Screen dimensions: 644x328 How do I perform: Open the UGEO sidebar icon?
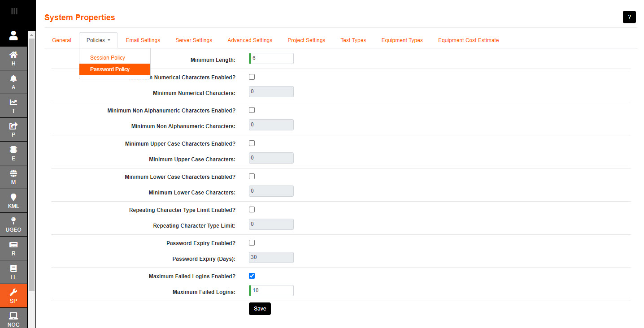(13, 224)
